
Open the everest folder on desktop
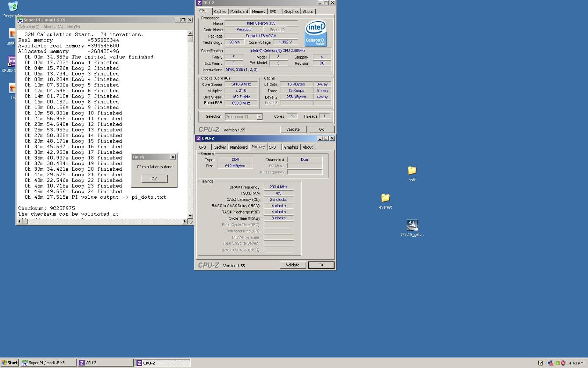[385, 198]
